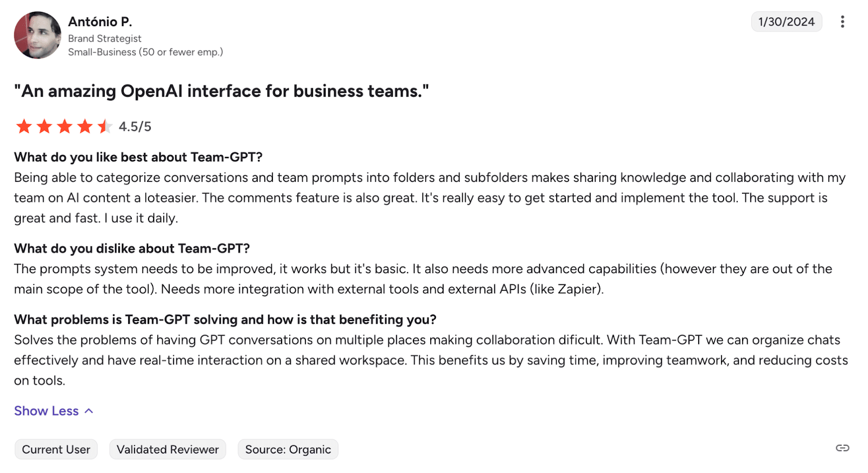Click the half-filled fifth star
Screen dimensions: 868x473
pos(105,127)
